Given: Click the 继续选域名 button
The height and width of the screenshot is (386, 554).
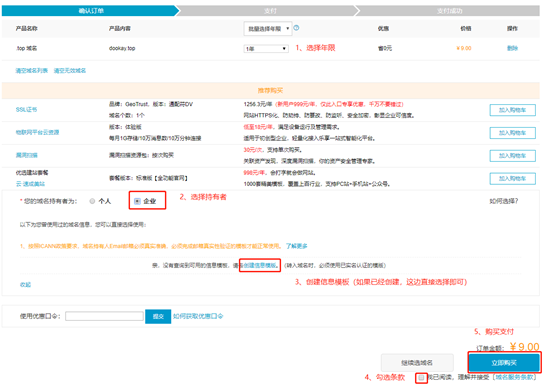Looking at the screenshot, I should click(x=417, y=363).
